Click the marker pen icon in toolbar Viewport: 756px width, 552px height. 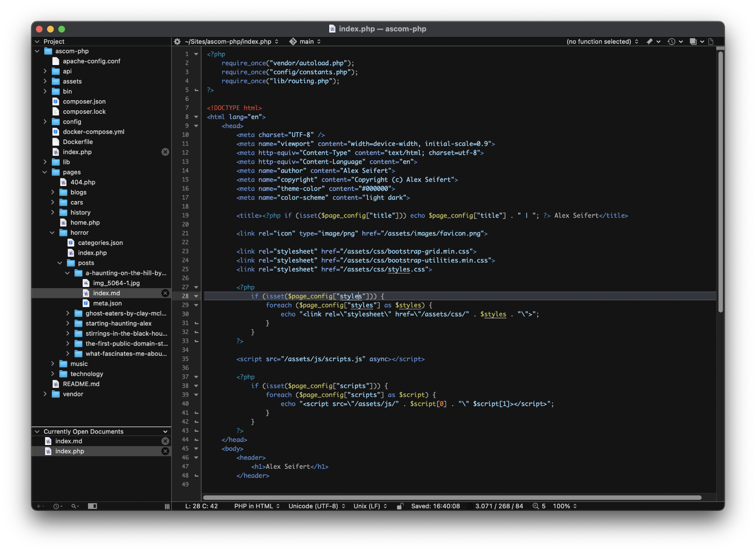pos(650,42)
